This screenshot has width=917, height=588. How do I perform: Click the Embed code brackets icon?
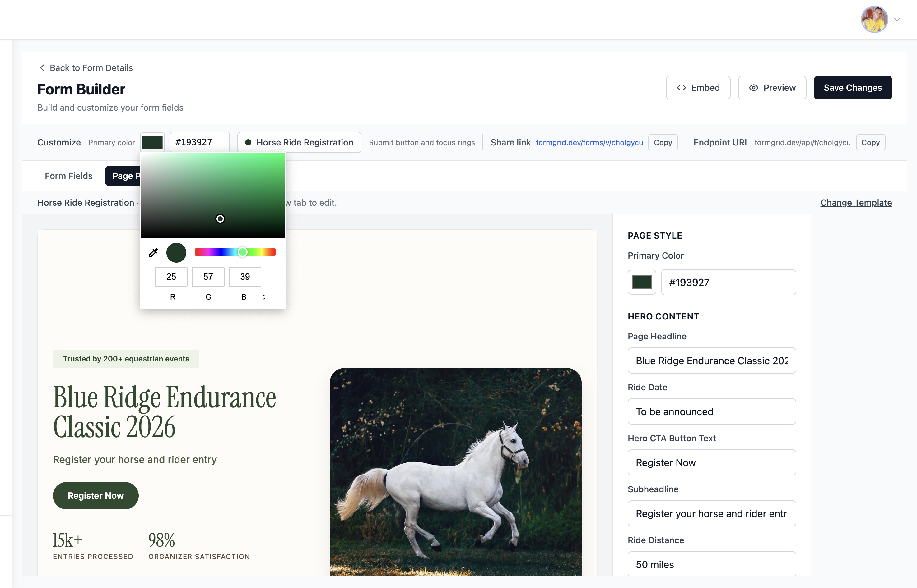pos(681,88)
